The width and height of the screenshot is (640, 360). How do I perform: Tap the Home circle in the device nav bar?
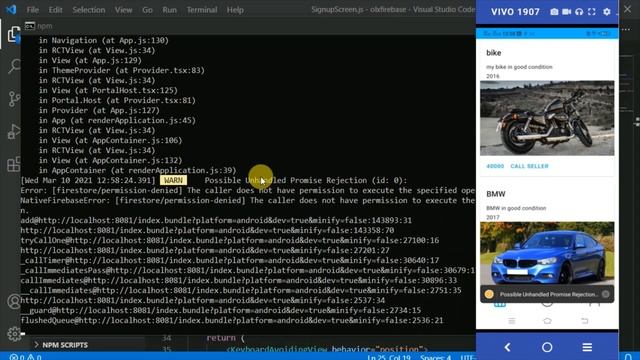[547, 347]
